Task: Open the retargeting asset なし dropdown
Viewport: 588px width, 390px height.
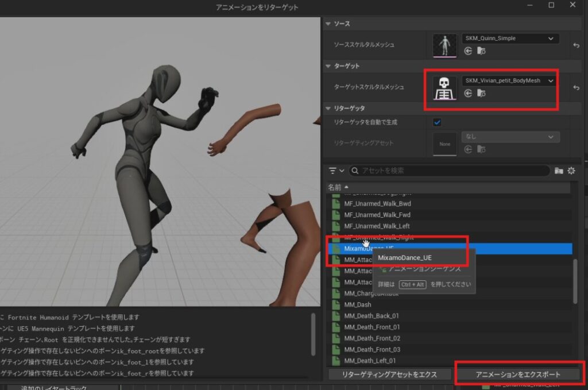Action: pos(510,137)
